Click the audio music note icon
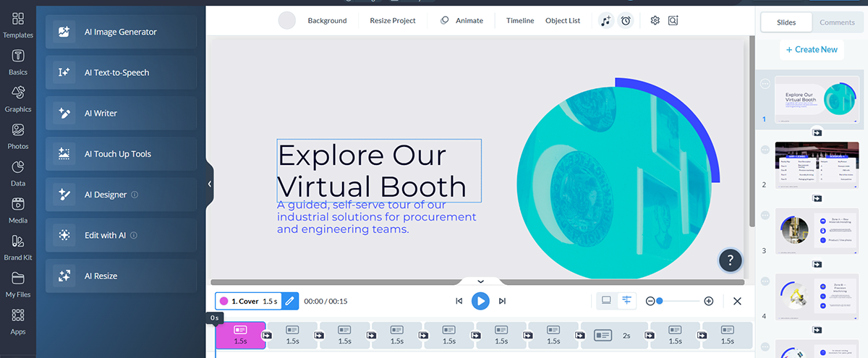The height and width of the screenshot is (358, 868). (x=606, y=21)
